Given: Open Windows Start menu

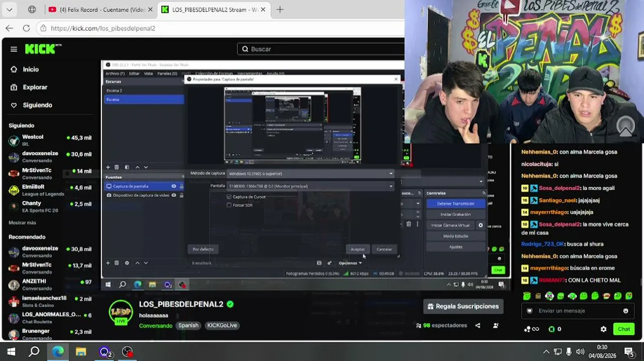Looking at the screenshot, I should (11, 351).
